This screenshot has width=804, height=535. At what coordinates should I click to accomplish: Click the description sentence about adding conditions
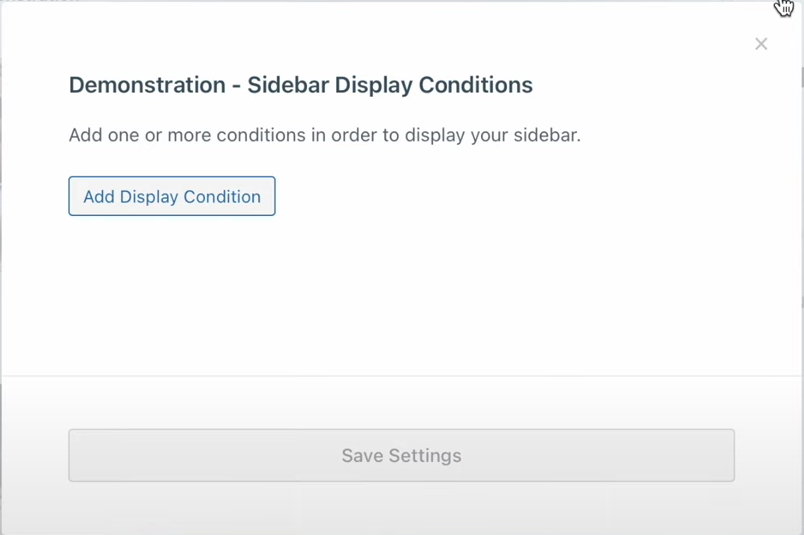pos(324,135)
